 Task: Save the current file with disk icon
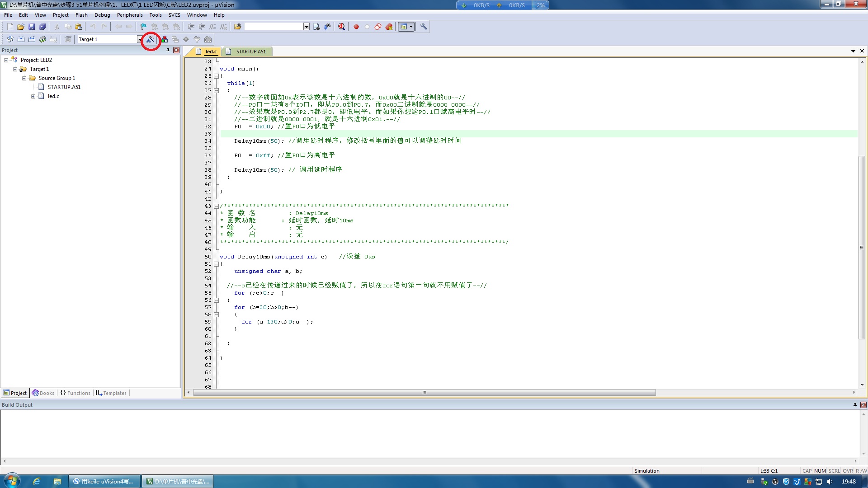point(32,27)
